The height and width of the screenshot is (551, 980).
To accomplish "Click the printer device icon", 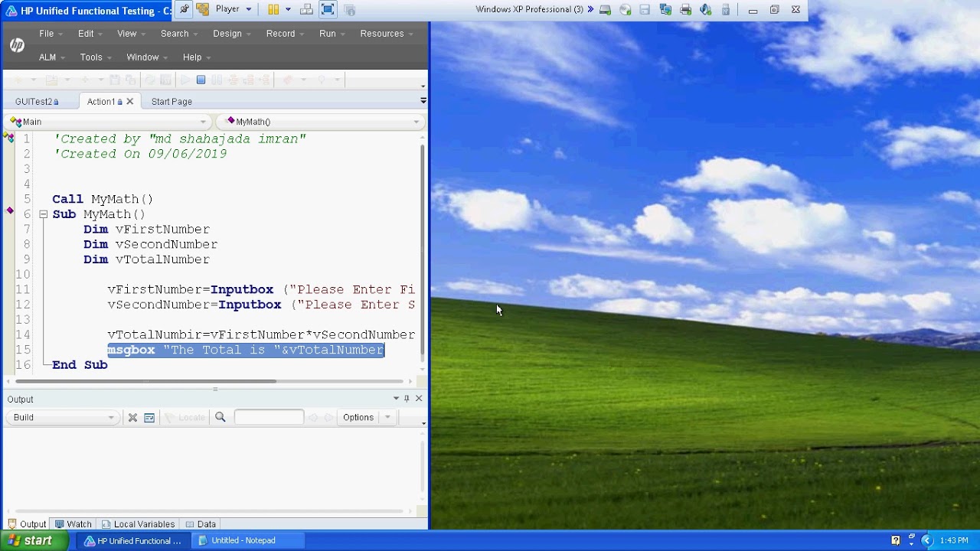I will (x=685, y=9).
